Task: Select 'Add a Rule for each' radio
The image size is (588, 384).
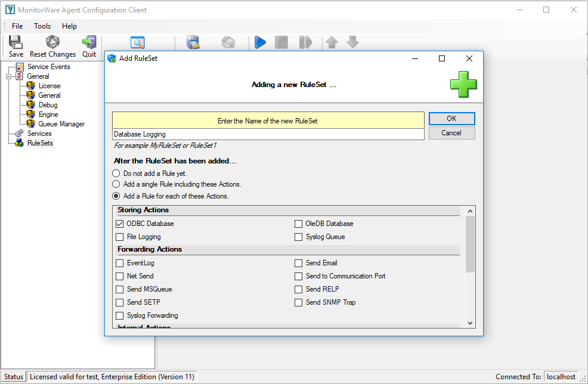Action: [116, 196]
